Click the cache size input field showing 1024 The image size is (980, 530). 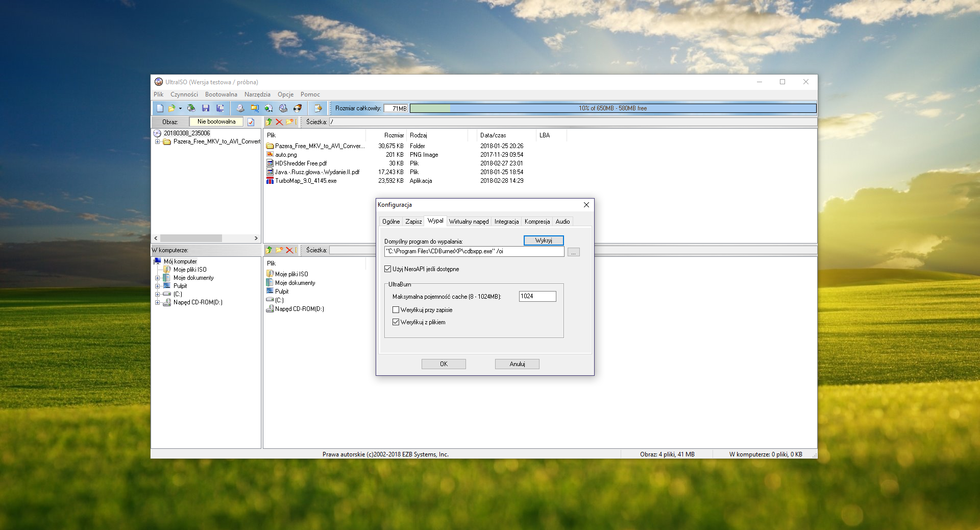pos(537,297)
